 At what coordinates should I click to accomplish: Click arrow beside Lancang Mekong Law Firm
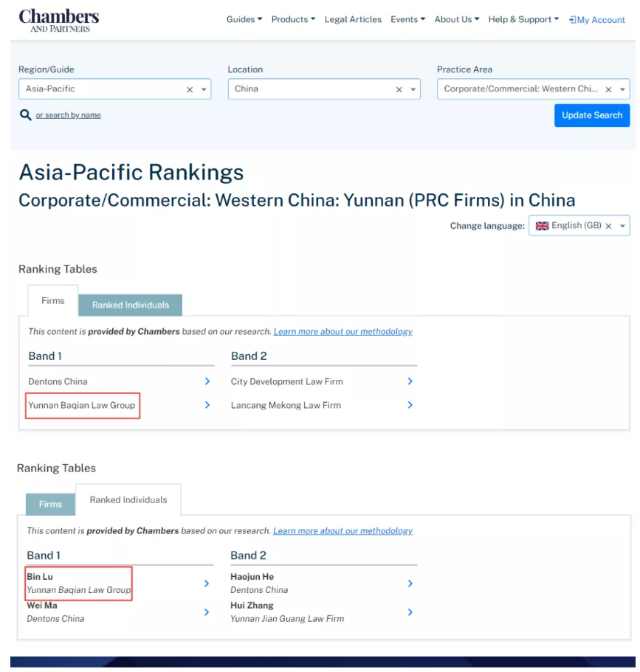pyautogui.click(x=410, y=405)
